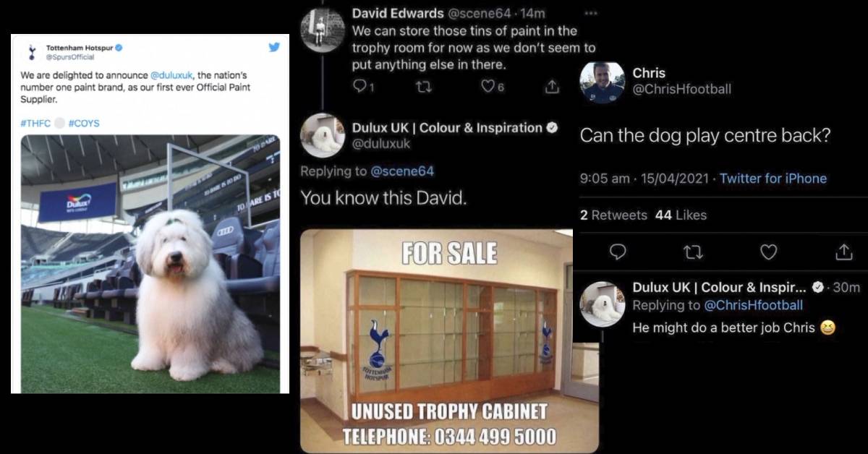Open the #THFC hashtag
Image resolution: width=868 pixels, height=454 pixels.
click(x=35, y=124)
